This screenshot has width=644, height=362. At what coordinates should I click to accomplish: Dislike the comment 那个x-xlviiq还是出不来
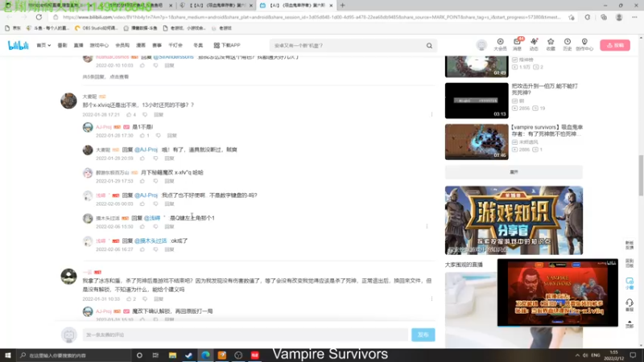[145, 114]
